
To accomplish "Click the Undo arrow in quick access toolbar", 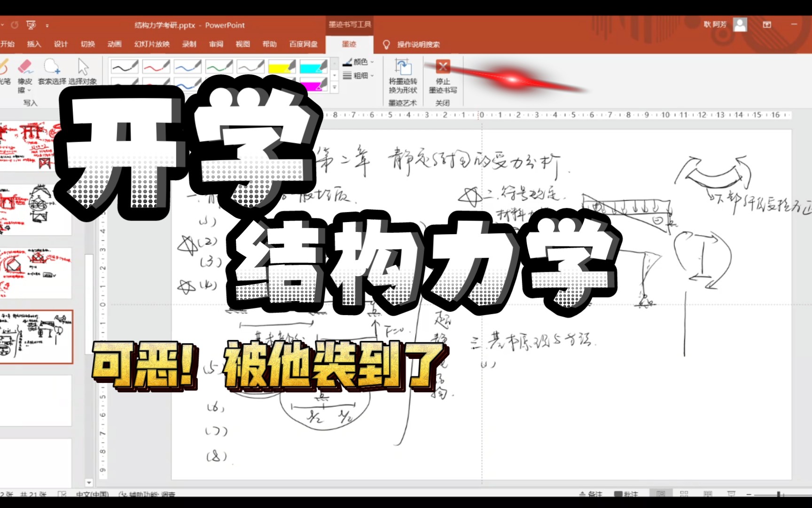I will pos(14,24).
